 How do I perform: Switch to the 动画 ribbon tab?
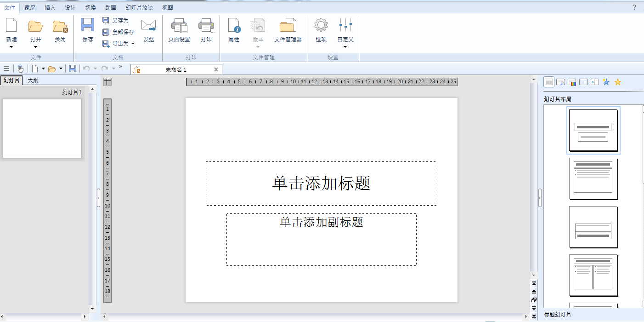[111, 8]
